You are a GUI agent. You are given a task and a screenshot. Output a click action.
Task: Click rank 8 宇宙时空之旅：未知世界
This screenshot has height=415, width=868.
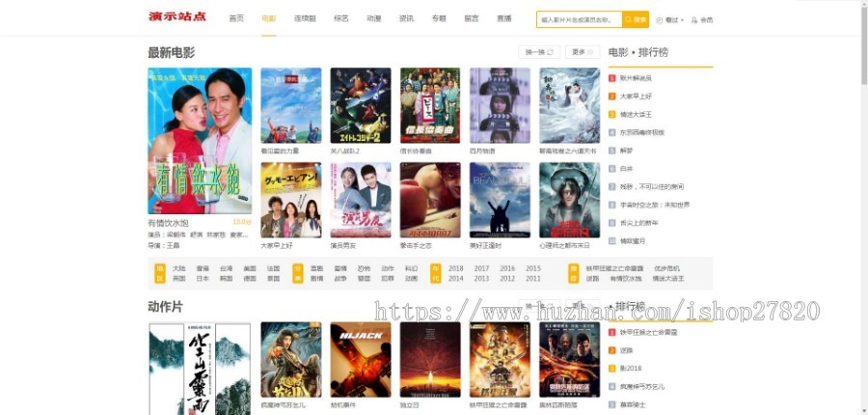tap(654, 205)
